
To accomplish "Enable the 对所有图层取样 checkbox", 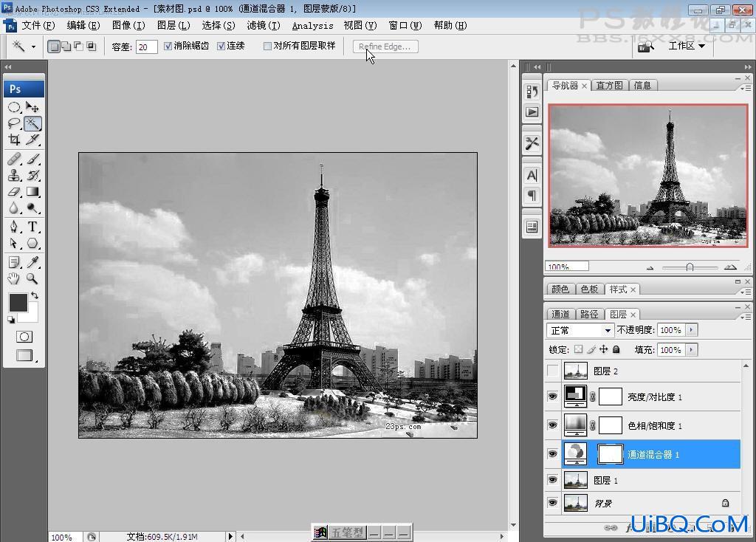I will click(267, 46).
